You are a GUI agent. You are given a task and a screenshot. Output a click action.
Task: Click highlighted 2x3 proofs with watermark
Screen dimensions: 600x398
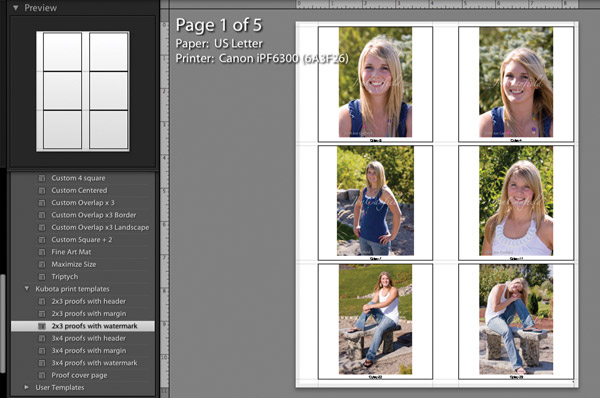tap(83, 326)
